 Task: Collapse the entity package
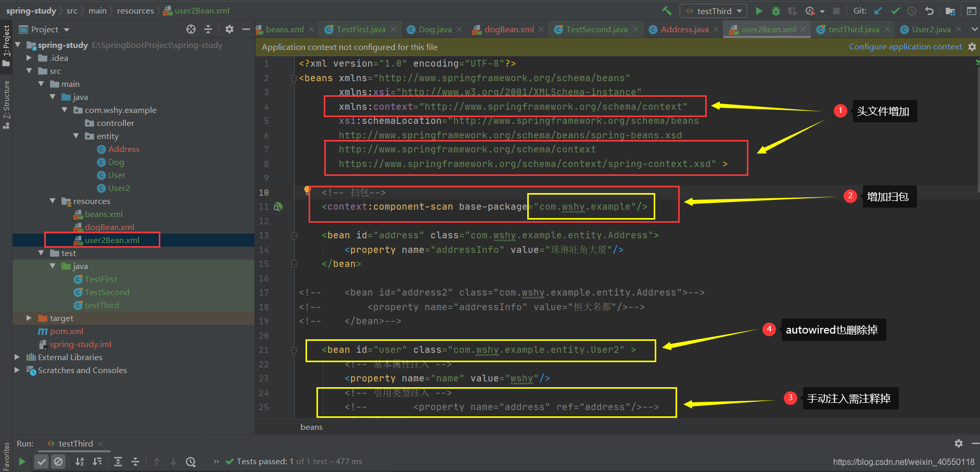click(76, 136)
